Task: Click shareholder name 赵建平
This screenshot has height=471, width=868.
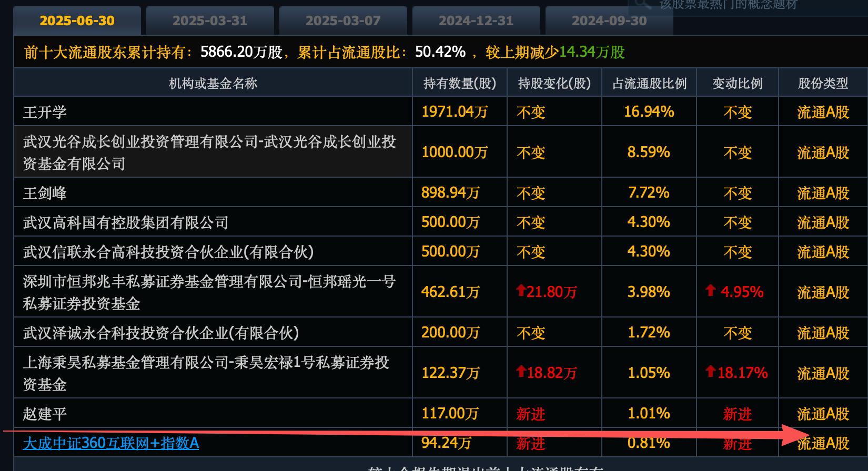Action: point(45,414)
